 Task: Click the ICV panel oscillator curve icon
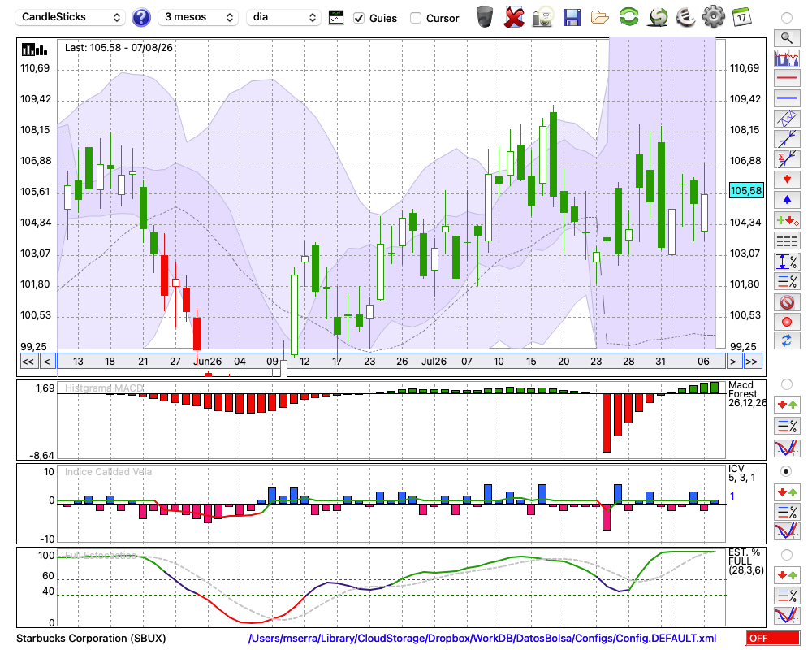(x=787, y=531)
